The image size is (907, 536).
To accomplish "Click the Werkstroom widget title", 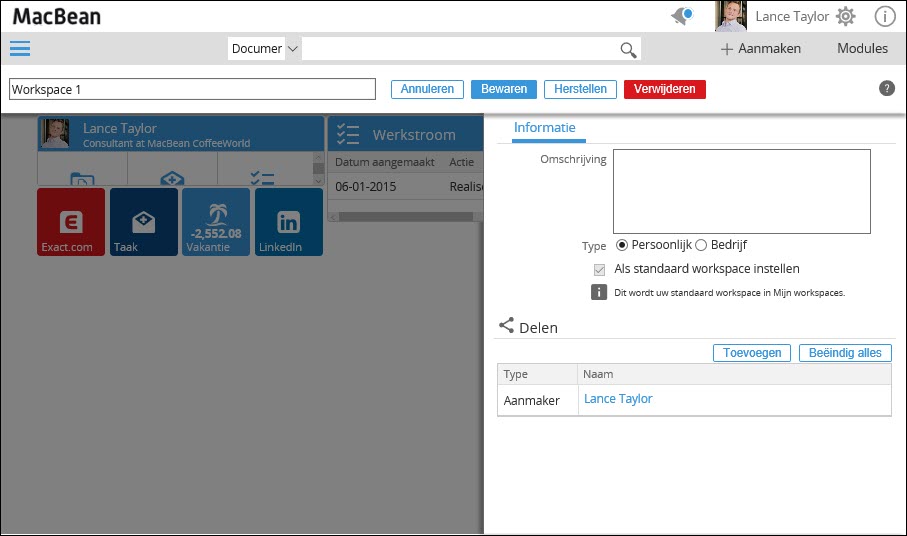I will point(414,135).
